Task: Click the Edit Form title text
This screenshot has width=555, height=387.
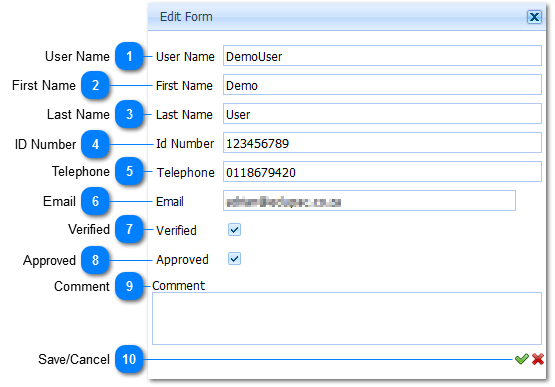Action: (186, 17)
